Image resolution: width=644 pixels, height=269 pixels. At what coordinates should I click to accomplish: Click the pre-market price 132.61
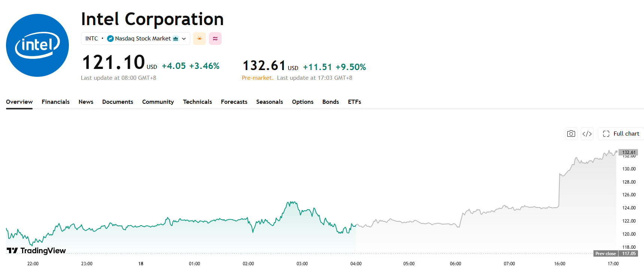(x=264, y=66)
